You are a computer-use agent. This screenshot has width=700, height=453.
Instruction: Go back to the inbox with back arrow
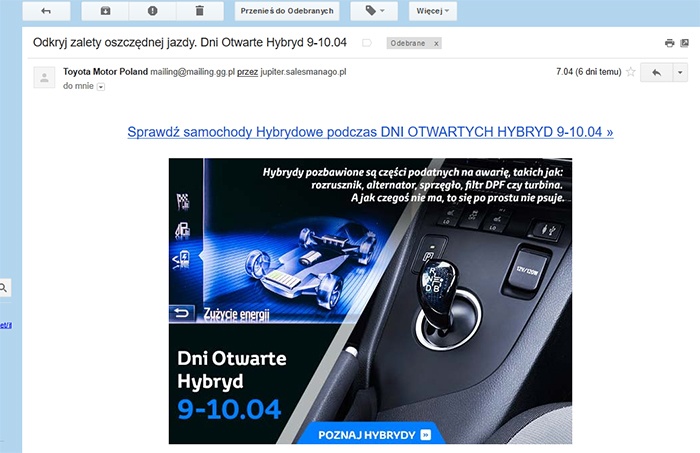[x=46, y=11]
